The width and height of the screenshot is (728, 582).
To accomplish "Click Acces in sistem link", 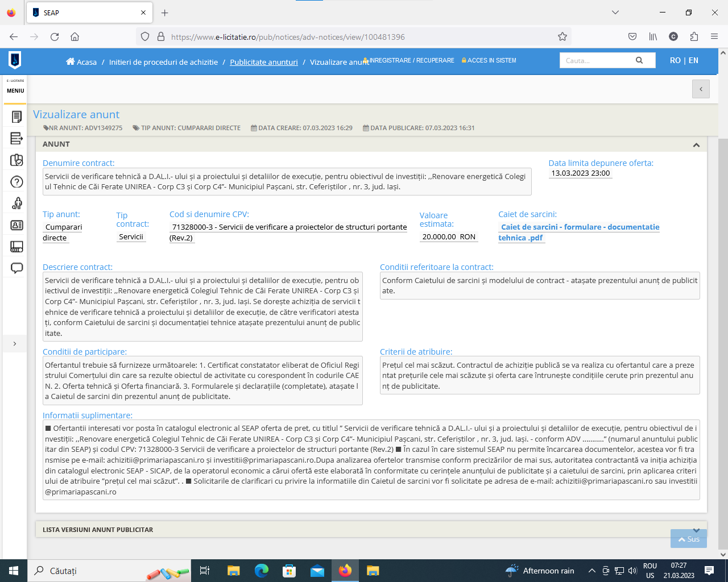I will [x=489, y=60].
